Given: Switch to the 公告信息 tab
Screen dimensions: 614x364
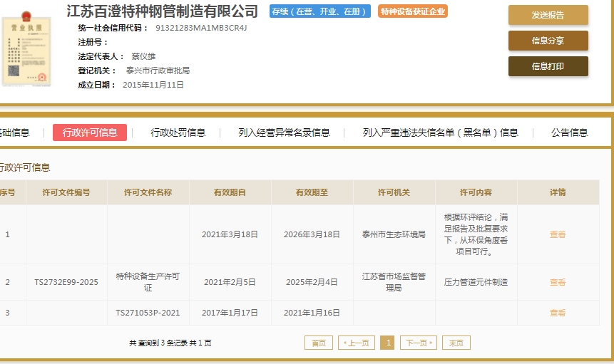Looking at the screenshot, I should pyautogui.click(x=569, y=132).
